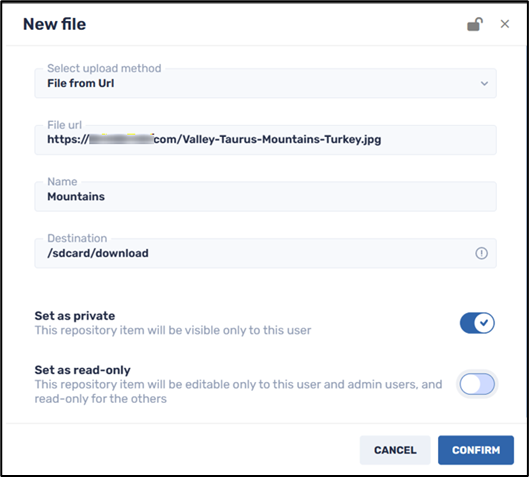The image size is (529, 477).
Task: Click the Cancel button
Action: 395,450
